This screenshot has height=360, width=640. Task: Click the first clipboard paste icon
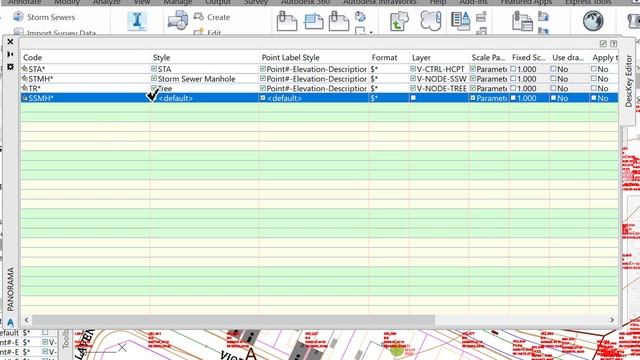(x=287, y=21)
